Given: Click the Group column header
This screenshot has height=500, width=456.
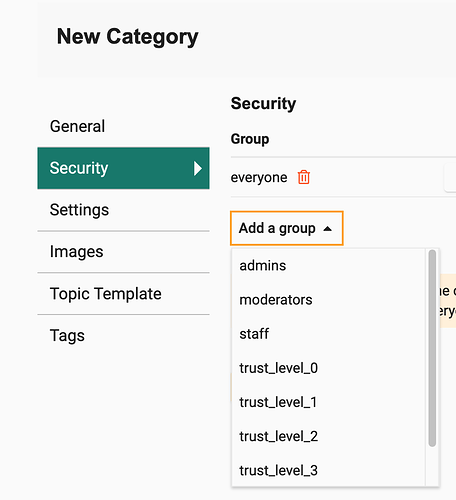Looking at the screenshot, I should click(250, 139).
